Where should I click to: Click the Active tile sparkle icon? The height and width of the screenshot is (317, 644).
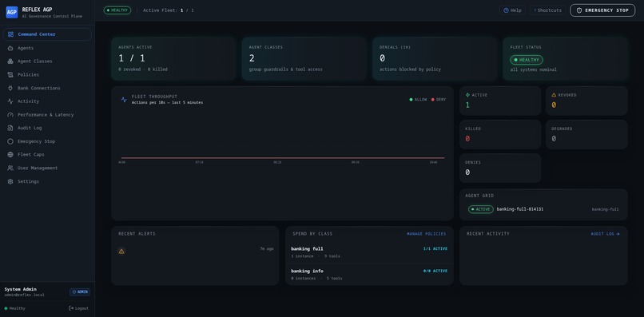(467, 95)
